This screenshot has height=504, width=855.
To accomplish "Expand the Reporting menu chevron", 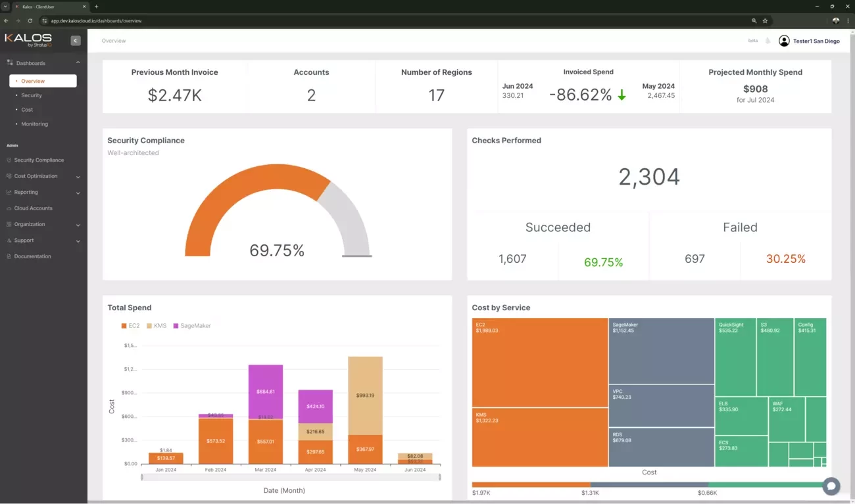I will coord(78,193).
